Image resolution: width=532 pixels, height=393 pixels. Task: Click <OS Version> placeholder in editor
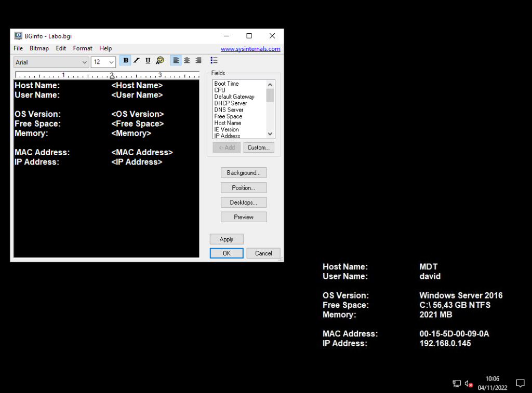(x=137, y=114)
